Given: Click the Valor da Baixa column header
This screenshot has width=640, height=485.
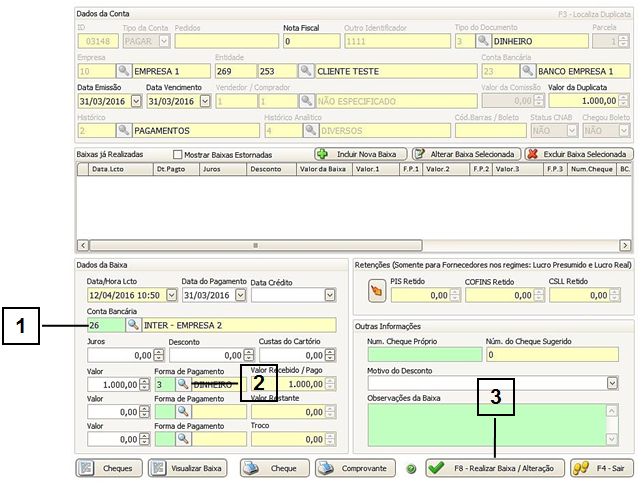Looking at the screenshot, I should point(322,170).
